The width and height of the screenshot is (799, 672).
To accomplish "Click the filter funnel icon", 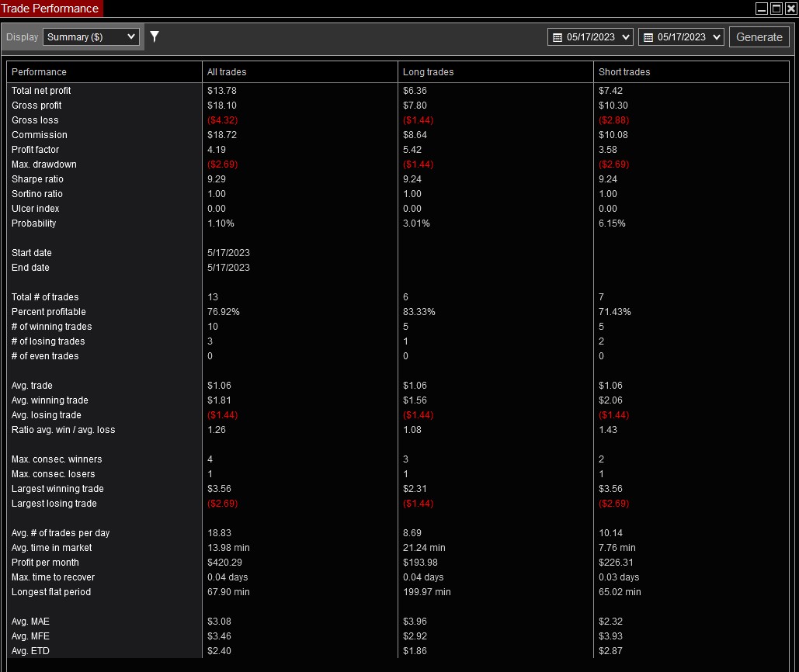I will click(x=155, y=36).
